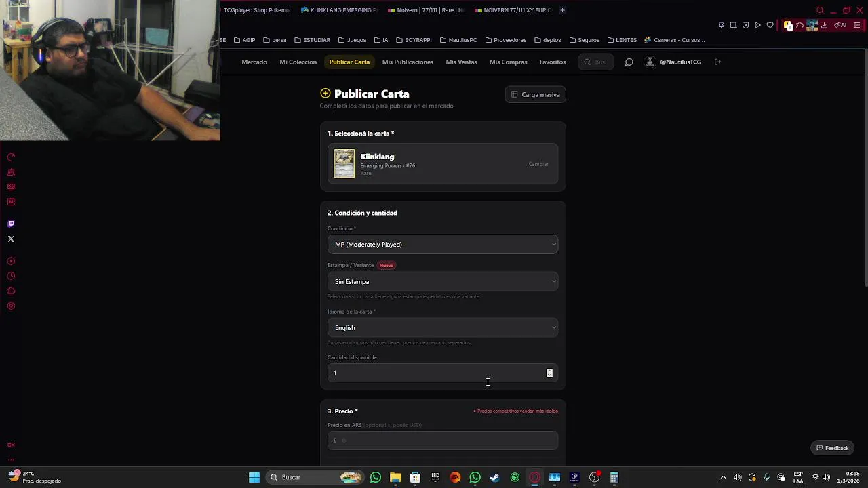Image resolution: width=868 pixels, height=488 pixels.
Task: Open the Condición dropdown showing MP (Moderately Played)
Action: coord(443,245)
